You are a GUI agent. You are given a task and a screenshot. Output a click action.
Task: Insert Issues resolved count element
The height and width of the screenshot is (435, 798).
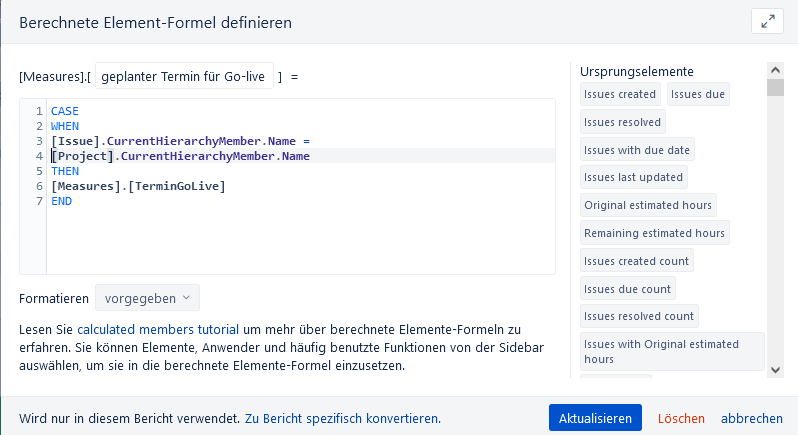coord(639,316)
